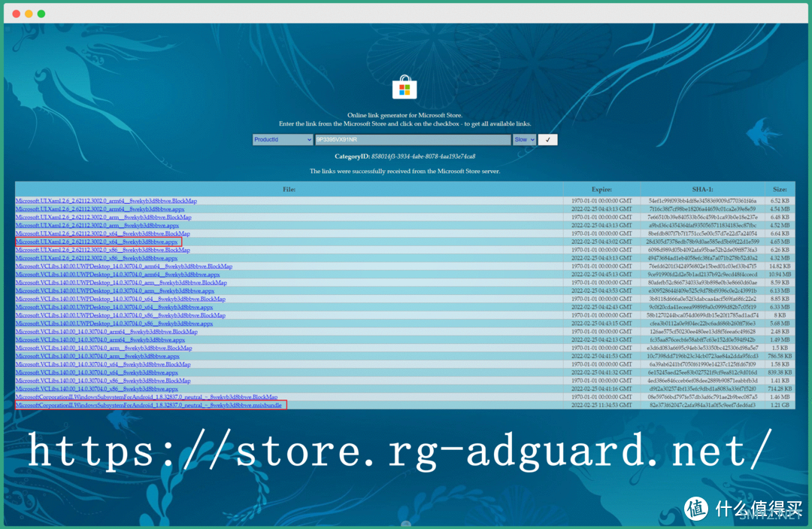Download UI.Xaml 2.6 x64 appx file
Viewport: 812px width, 529px height.
coord(97,242)
